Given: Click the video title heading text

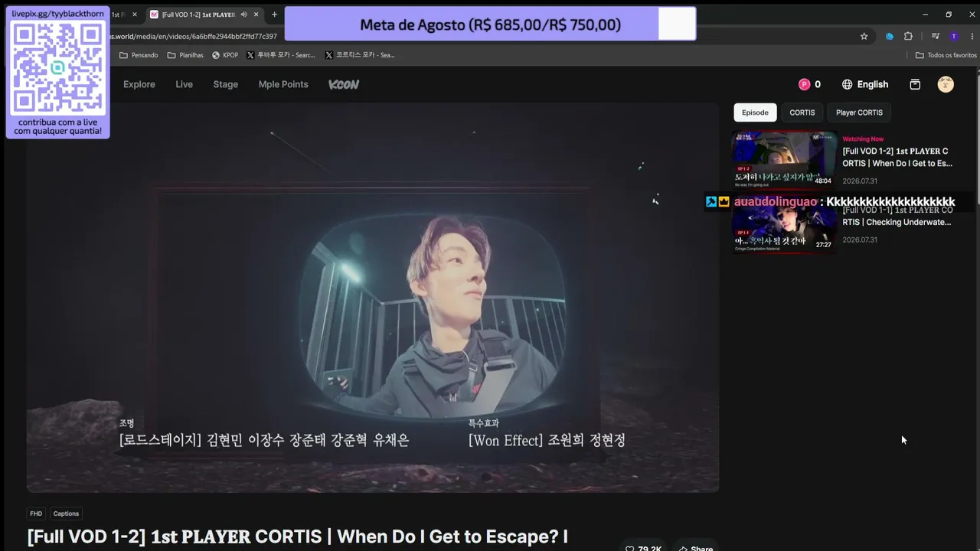Looking at the screenshot, I should 297,536.
